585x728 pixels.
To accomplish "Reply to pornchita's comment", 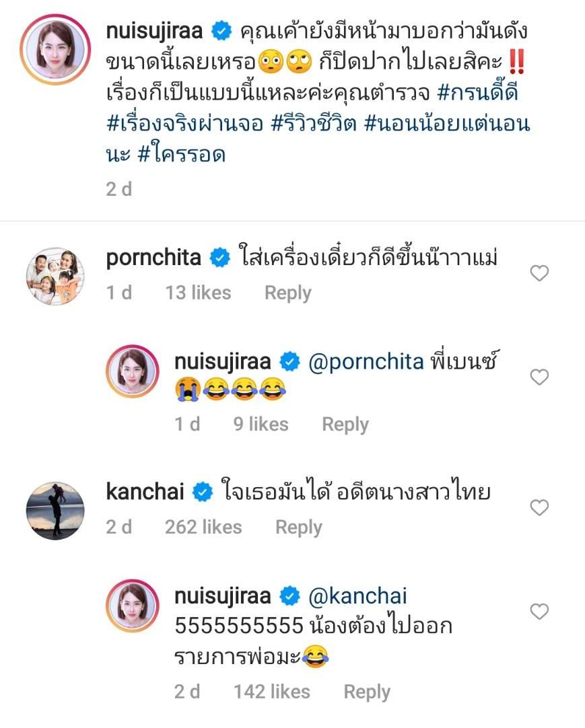I will [287, 293].
